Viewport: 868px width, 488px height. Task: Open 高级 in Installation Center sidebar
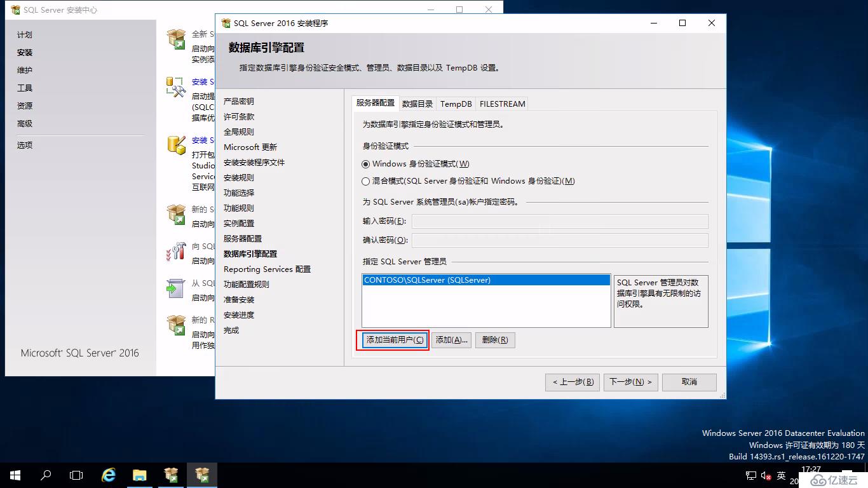[25, 124]
